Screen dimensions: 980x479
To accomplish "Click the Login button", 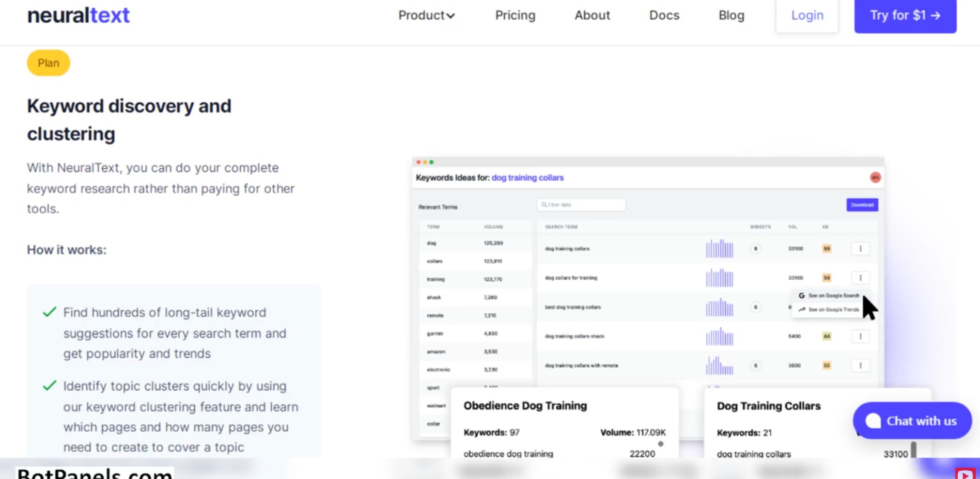I will (x=807, y=15).
